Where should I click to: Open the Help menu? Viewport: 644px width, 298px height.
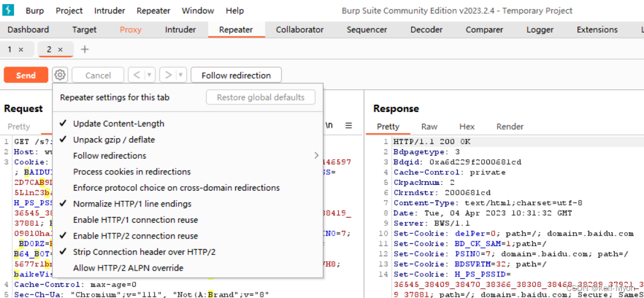click(235, 10)
